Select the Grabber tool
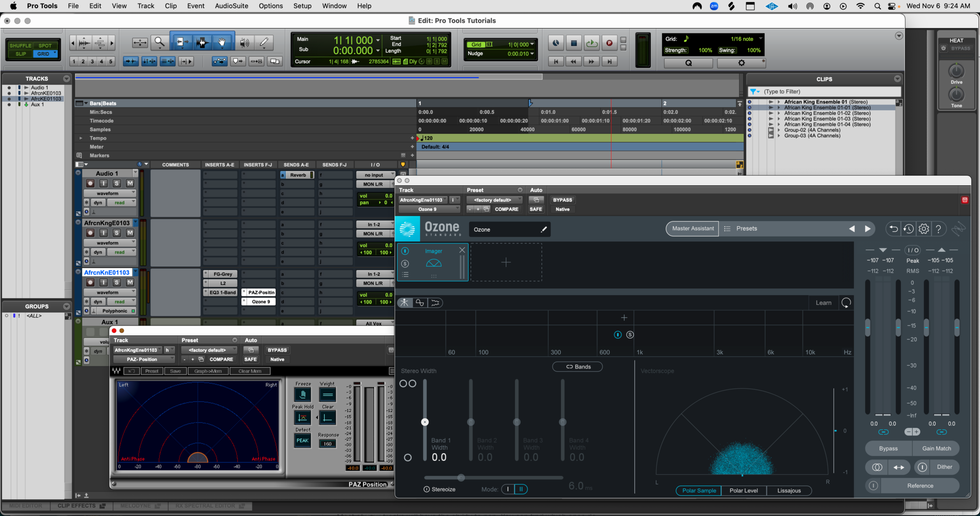Viewport: 980px width, 516px height. click(223, 42)
